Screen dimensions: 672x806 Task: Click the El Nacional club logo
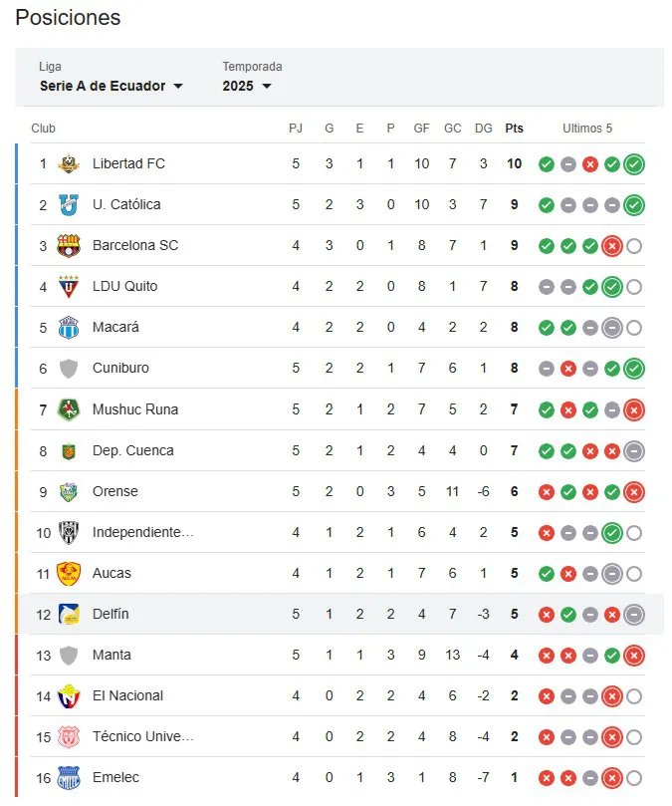coord(69,695)
